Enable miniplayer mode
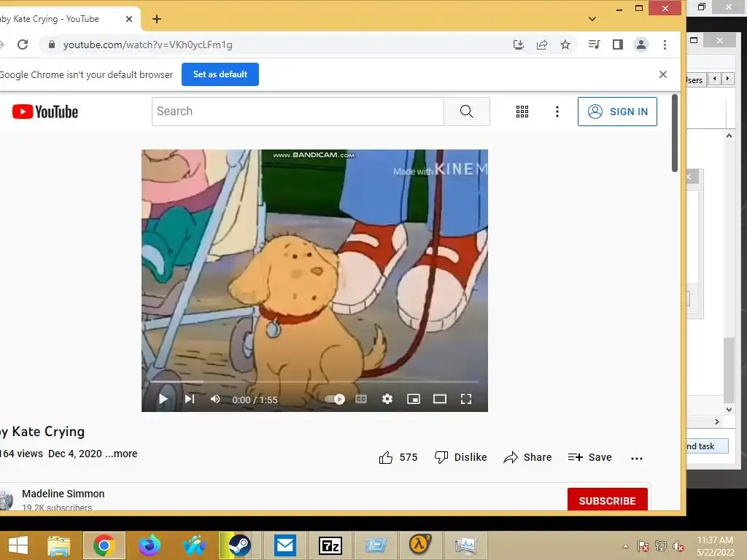 (x=414, y=399)
